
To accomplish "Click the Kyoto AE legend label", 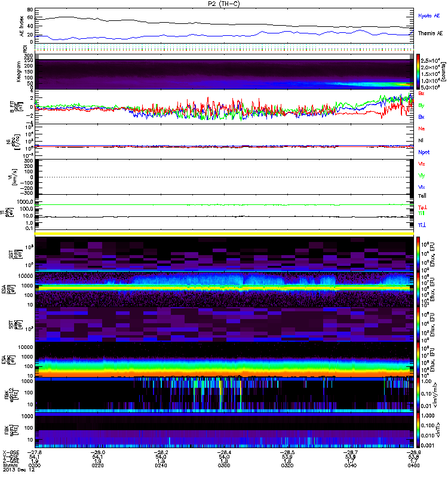I will pyautogui.click(x=429, y=16).
